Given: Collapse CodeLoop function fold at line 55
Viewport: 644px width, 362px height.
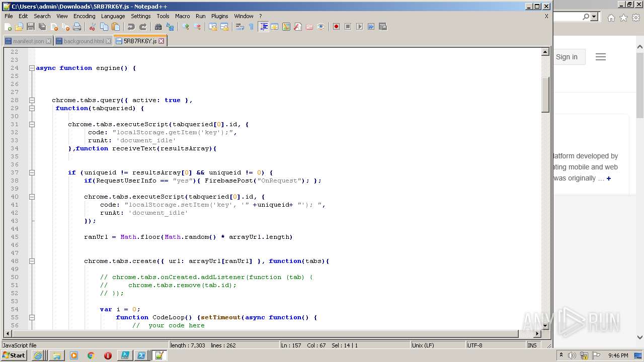Looking at the screenshot, I should coord(32,317).
